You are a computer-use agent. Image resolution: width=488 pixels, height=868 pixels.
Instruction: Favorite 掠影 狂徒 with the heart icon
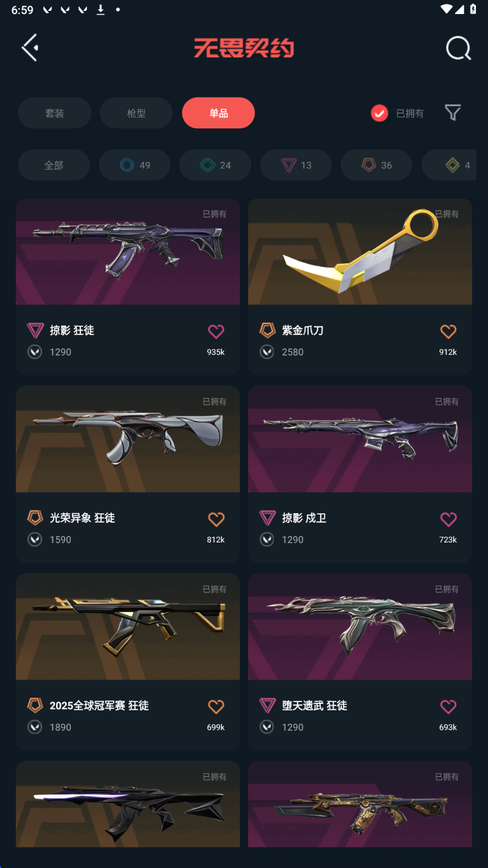[216, 331]
